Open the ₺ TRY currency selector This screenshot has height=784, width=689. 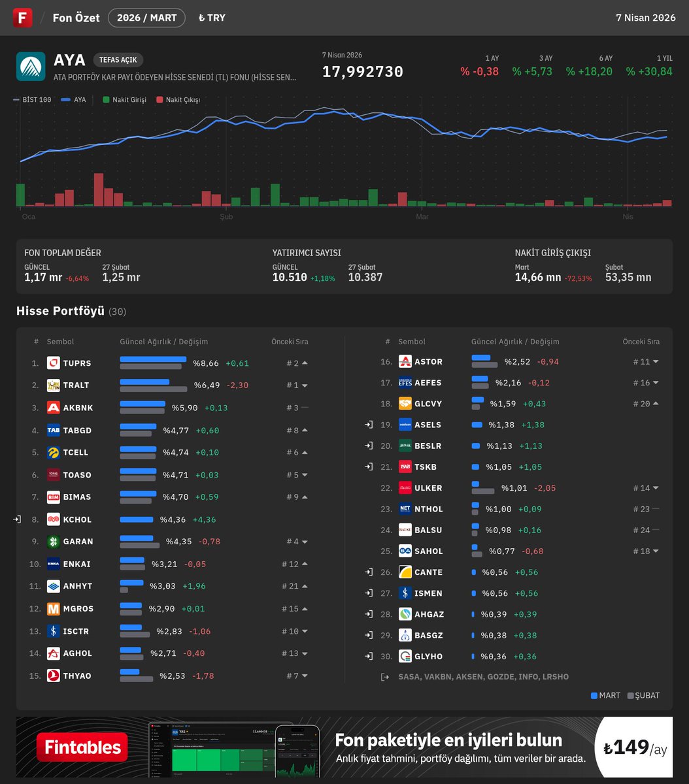(212, 18)
